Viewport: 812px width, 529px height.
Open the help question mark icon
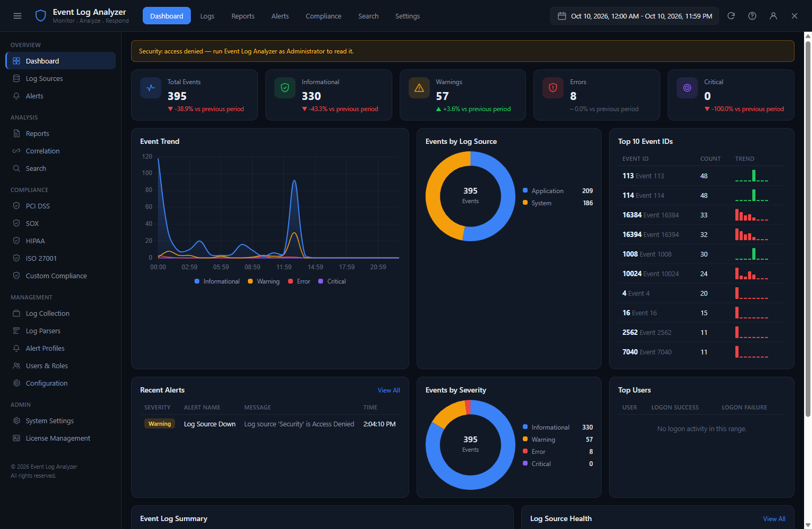(x=752, y=16)
